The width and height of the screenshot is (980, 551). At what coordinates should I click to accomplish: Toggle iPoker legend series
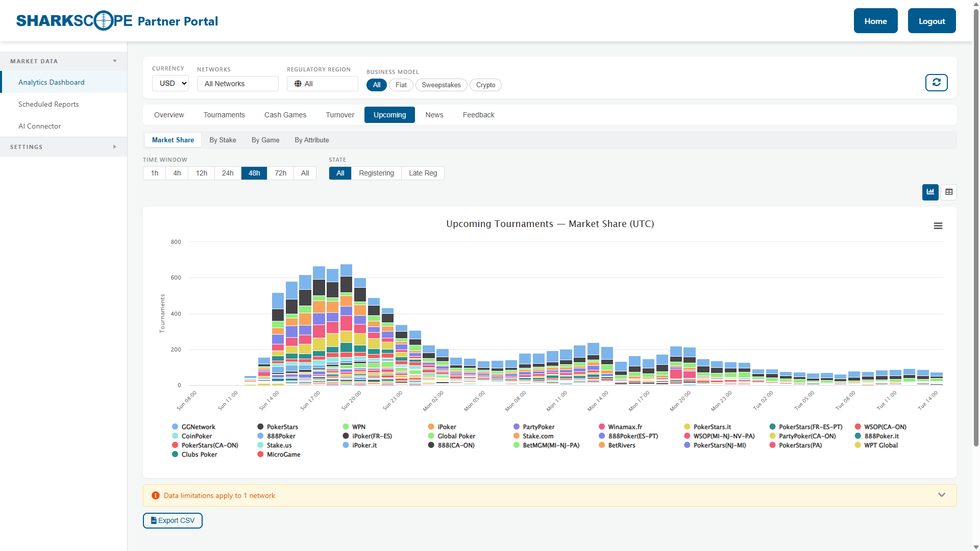442,427
